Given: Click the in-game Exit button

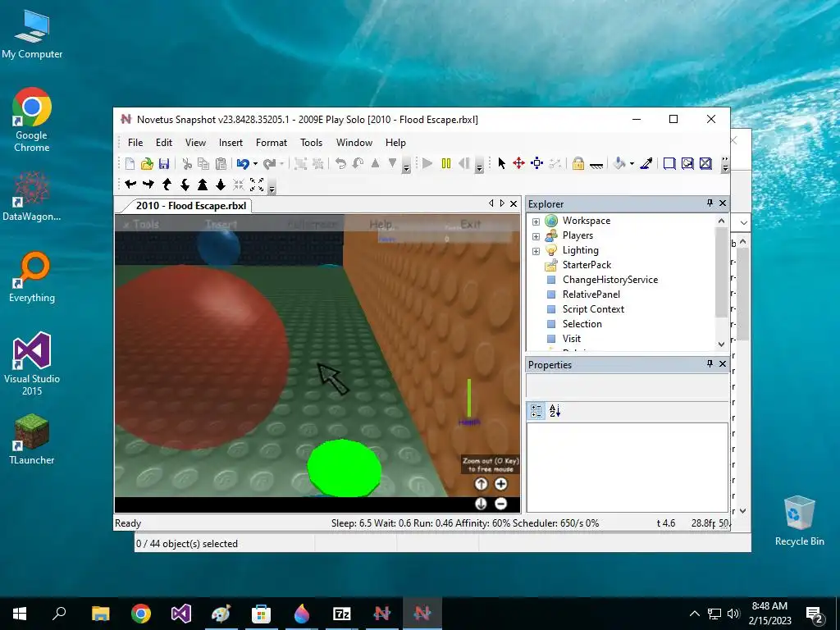Looking at the screenshot, I should 470,224.
